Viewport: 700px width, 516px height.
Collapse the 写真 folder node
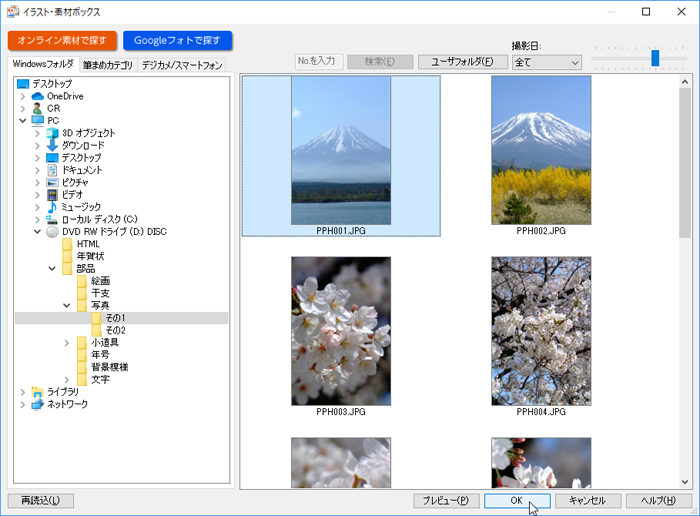tap(67, 305)
